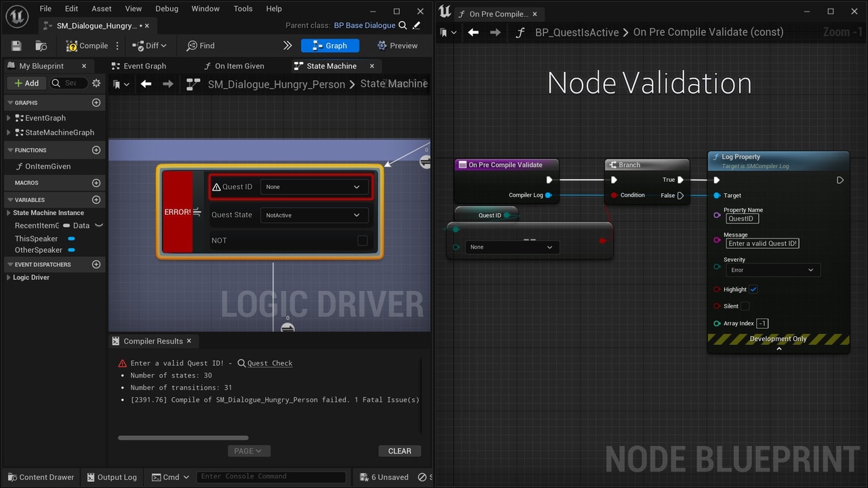Select the Find tool in the toolbar

pyautogui.click(x=199, y=45)
